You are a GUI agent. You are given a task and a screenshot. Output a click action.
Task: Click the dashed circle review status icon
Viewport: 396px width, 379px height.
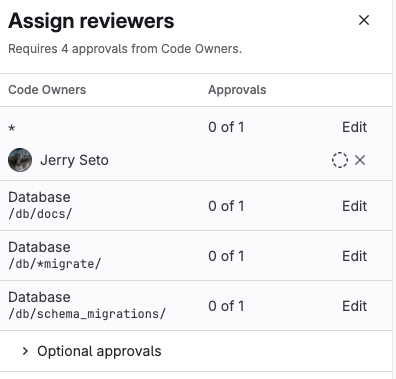point(340,160)
